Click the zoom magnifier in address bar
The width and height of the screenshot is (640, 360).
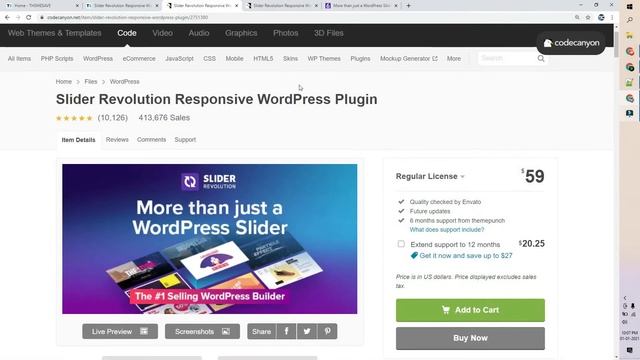point(577,18)
